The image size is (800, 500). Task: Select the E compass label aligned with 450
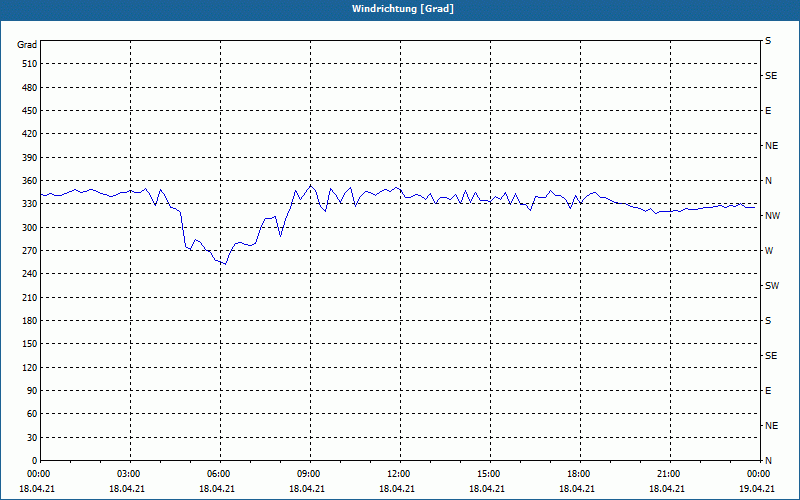[x=768, y=111]
